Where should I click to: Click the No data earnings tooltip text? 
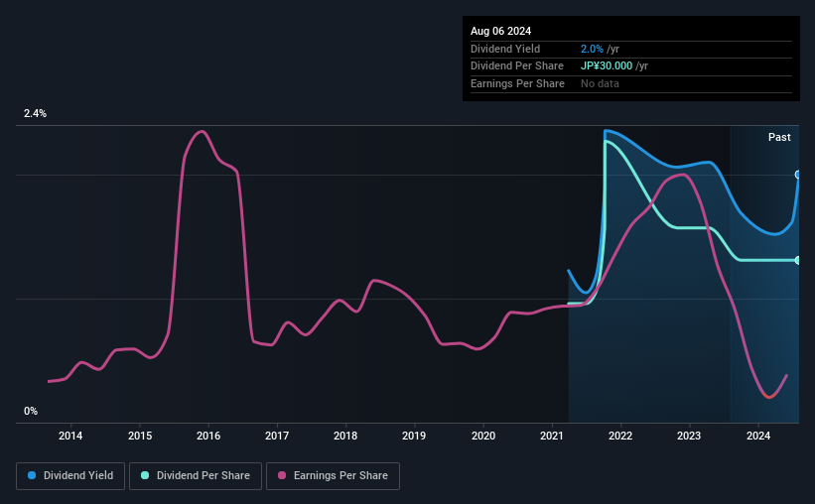click(x=600, y=83)
